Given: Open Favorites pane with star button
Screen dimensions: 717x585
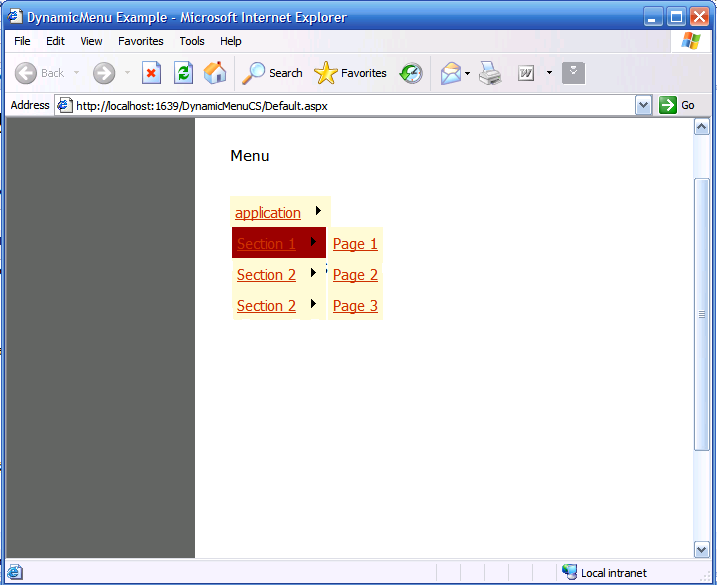Looking at the screenshot, I should click(x=350, y=73).
